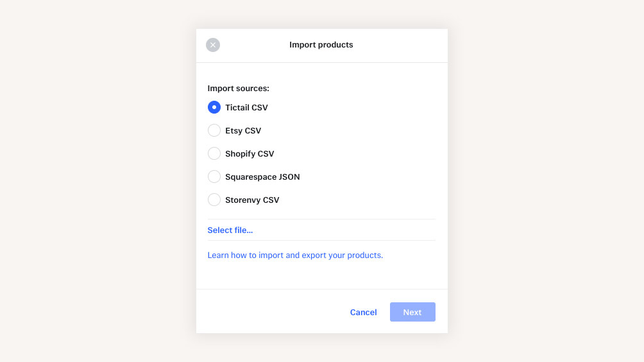The height and width of the screenshot is (362, 644).
Task: Click the "Storenvy CSV" label text
Action: click(x=252, y=200)
